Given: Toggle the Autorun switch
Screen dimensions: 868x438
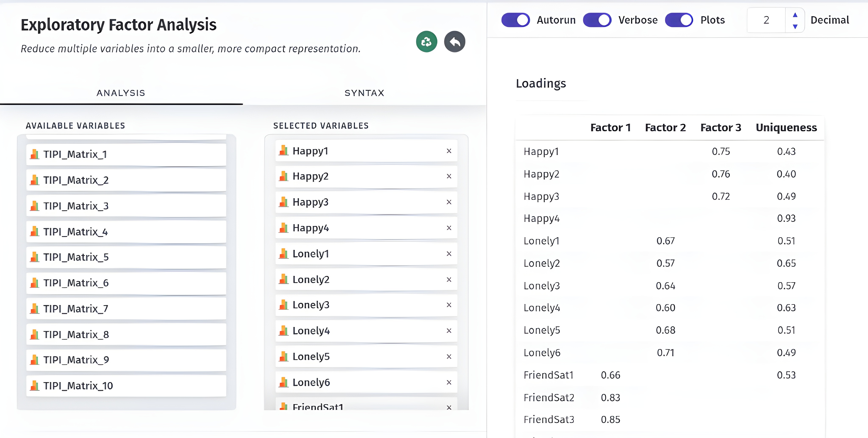Looking at the screenshot, I should point(515,20).
